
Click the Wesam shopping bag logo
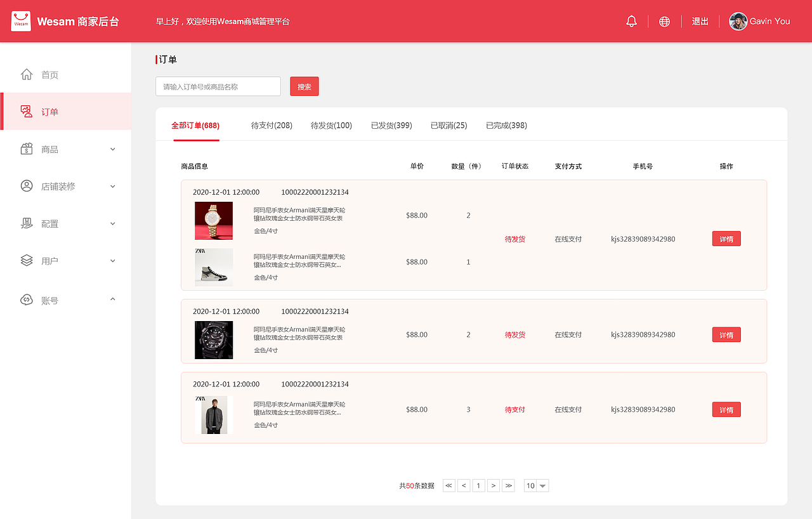pos(21,20)
